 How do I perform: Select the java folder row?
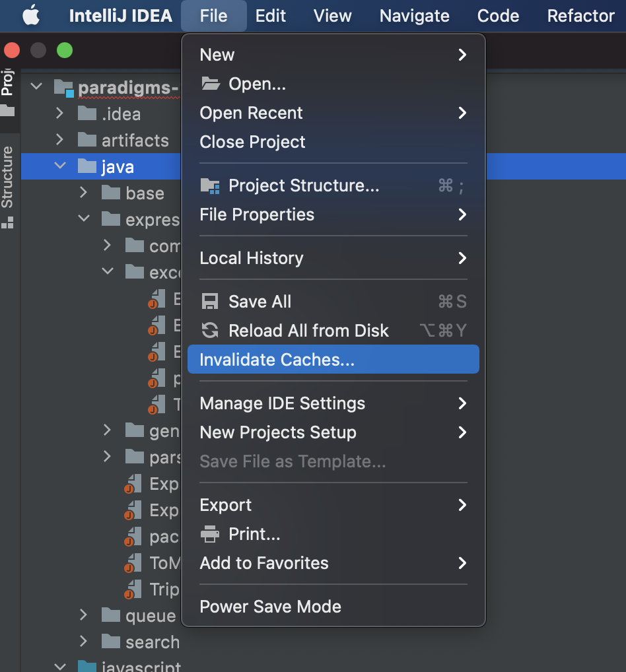coord(101,166)
